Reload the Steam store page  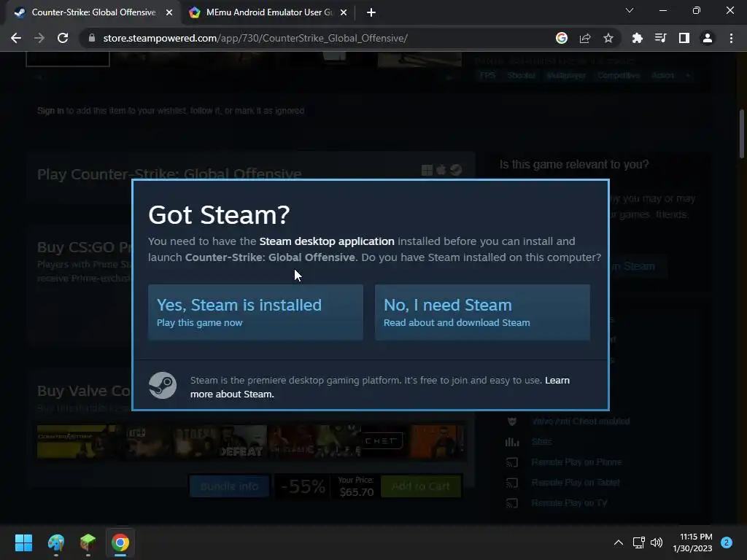click(63, 38)
